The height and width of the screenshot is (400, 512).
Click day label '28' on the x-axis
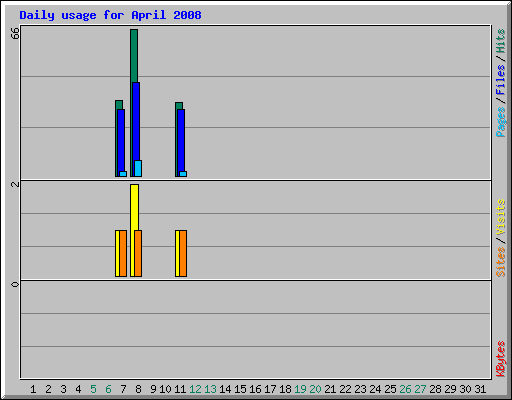(x=435, y=389)
